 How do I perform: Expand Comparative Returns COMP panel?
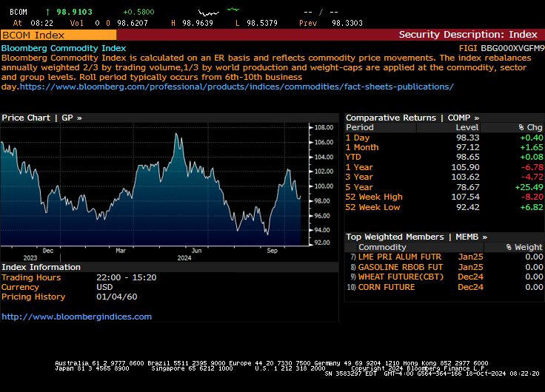(x=412, y=118)
